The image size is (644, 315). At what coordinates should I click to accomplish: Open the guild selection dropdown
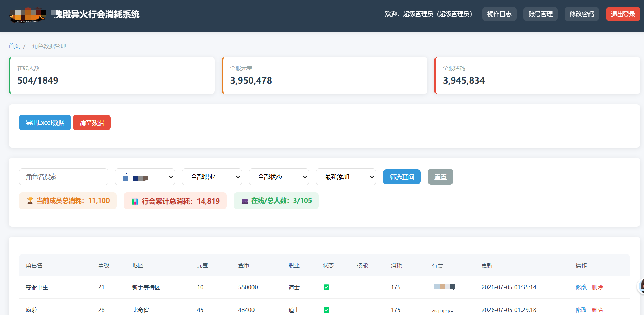coord(145,177)
